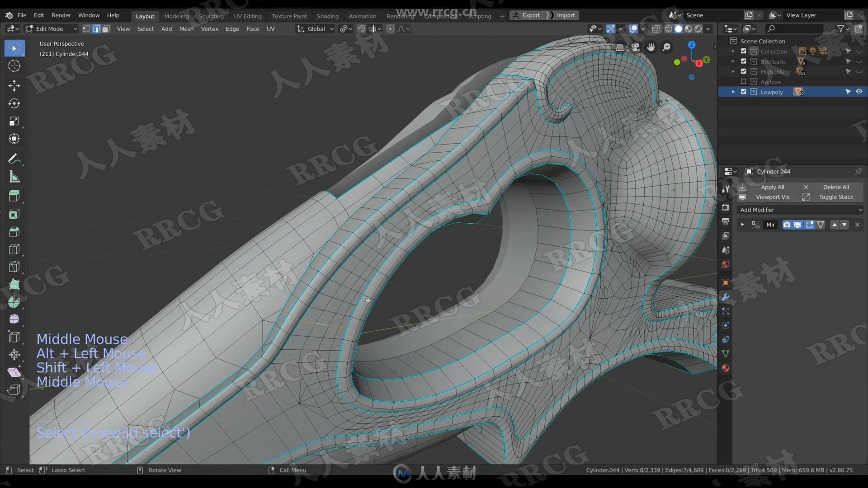Image resolution: width=868 pixels, height=488 pixels.
Task: Select the Global transform orientation dropdown
Action: 315,28
